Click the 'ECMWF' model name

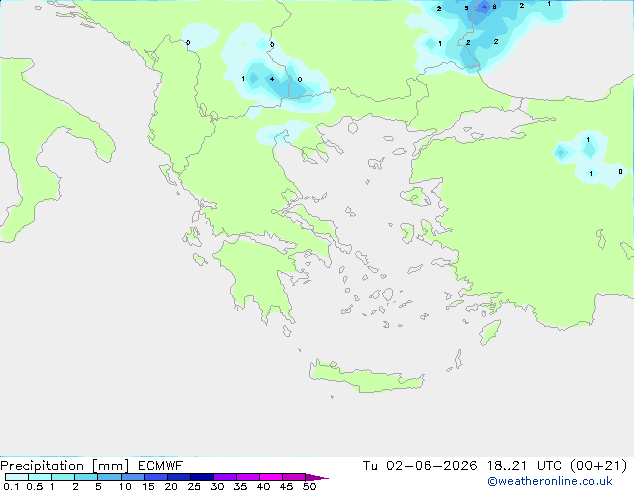160,466
